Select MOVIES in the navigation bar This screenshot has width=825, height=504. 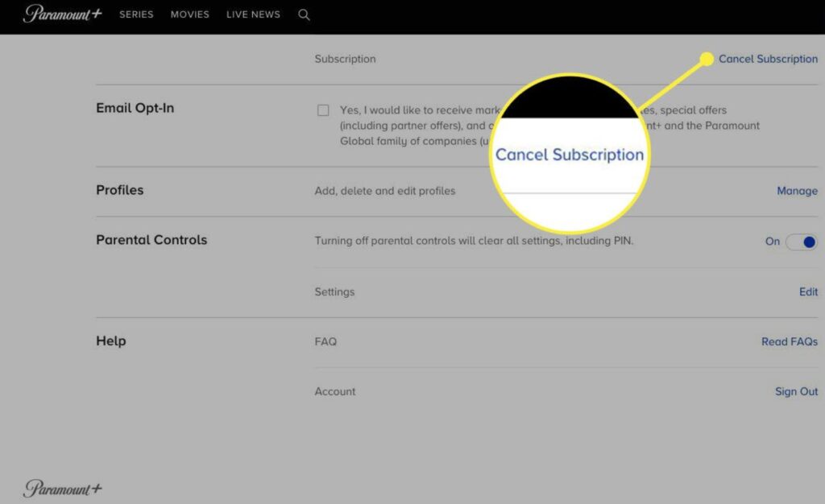coord(189,14)
